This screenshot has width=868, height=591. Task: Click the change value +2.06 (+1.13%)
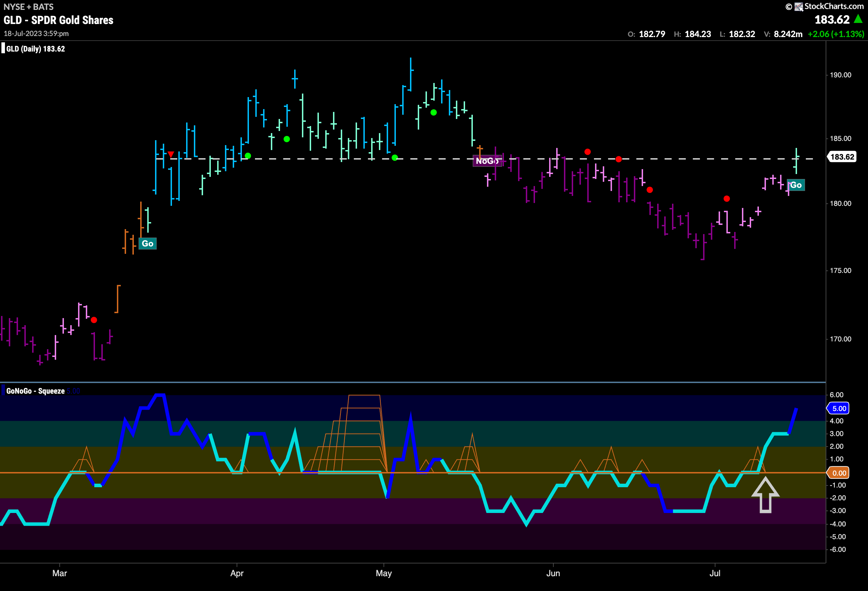[x=836, y=34]
